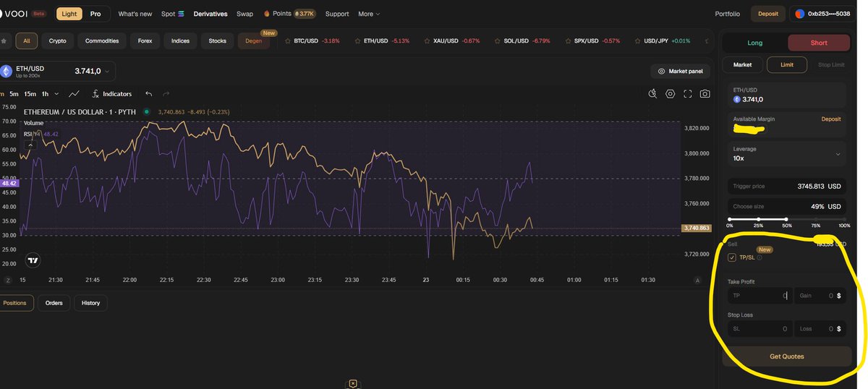868x389 pixels.
Task: Switch to Light mode
Action: pyautogui.click(x=69, y=14)
